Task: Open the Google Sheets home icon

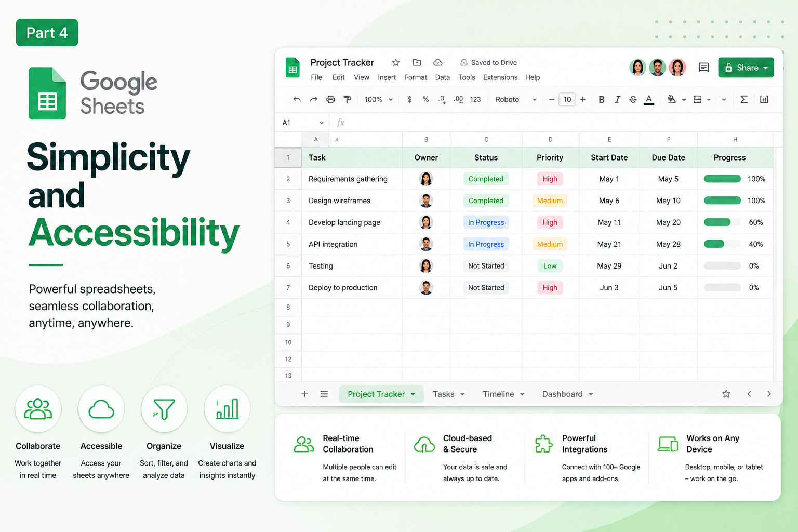Action: [293, 68]
